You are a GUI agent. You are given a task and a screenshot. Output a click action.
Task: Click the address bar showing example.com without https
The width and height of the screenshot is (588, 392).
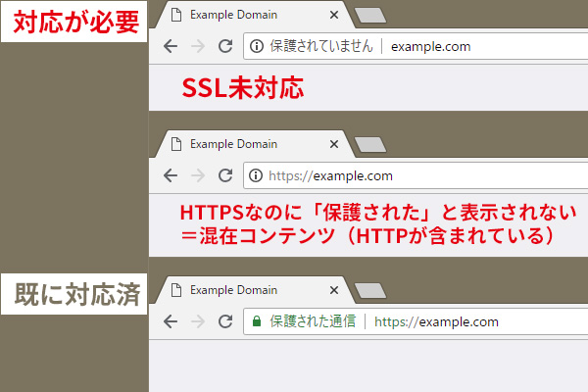[431, 46]
